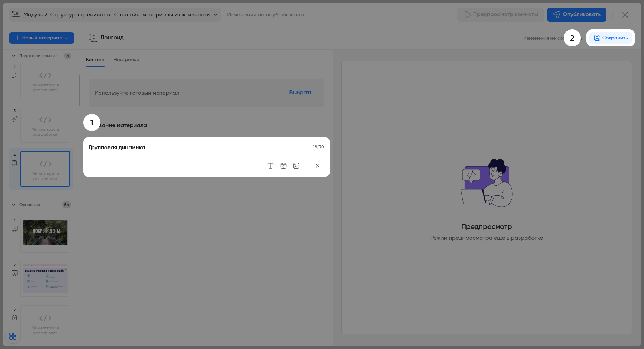Open the module title dropdown
This screenshot has width=644, height=349.
[x=216, y=15]
